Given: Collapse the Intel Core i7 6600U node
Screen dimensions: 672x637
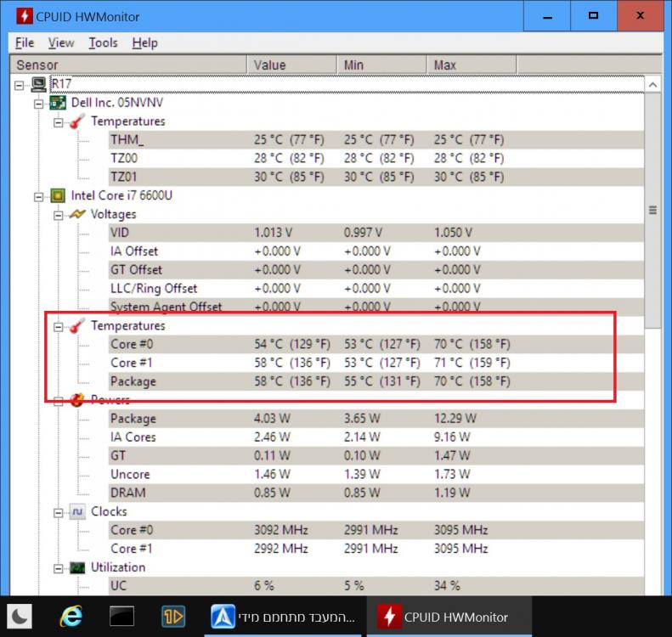Looking at the screenshot, I should pos(38,197).
